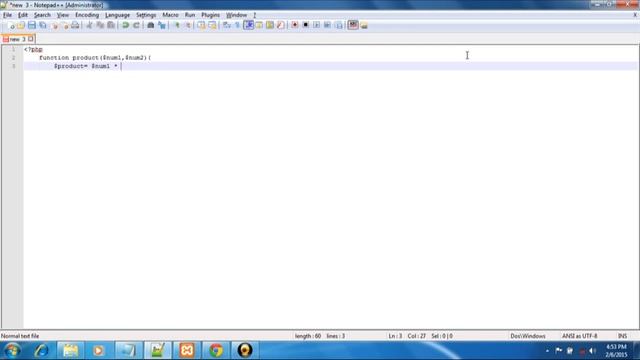Open the Encoding menu
Screen dimensions: 640x360
tap(87, 15)
